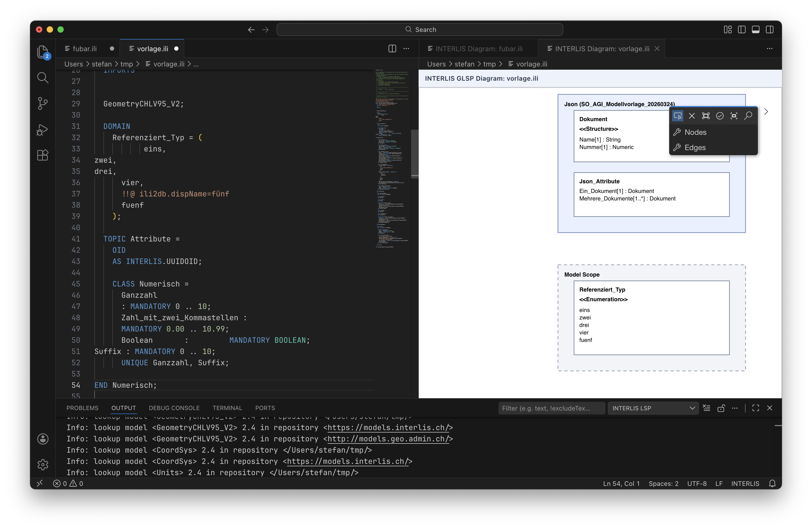812x529 pixels.
Task: Open https://models.interlis.ch/ link on CoordSys line
Action: pos(347,461)
